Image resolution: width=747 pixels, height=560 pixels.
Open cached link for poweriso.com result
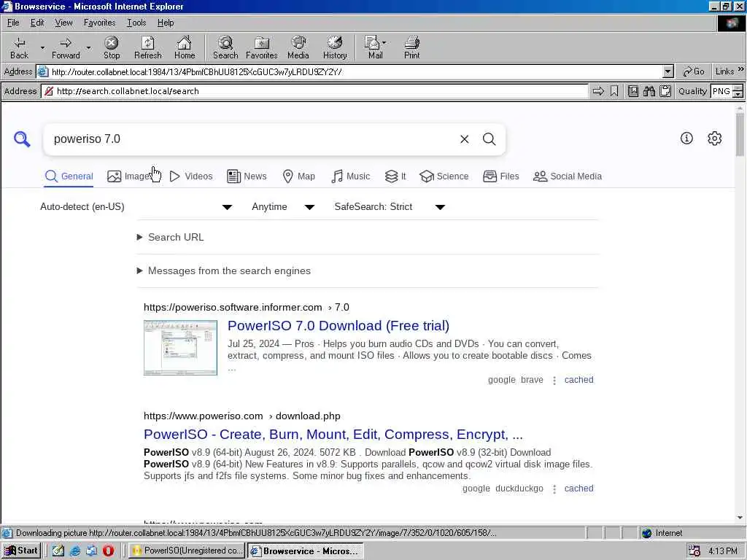pyautogui.click(x=578, y=488)
